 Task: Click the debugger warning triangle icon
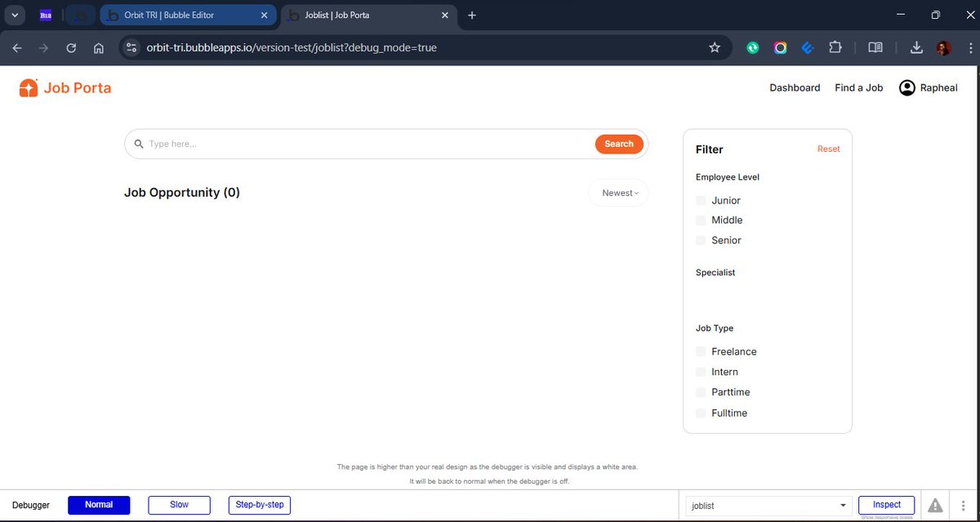point(934,505)
